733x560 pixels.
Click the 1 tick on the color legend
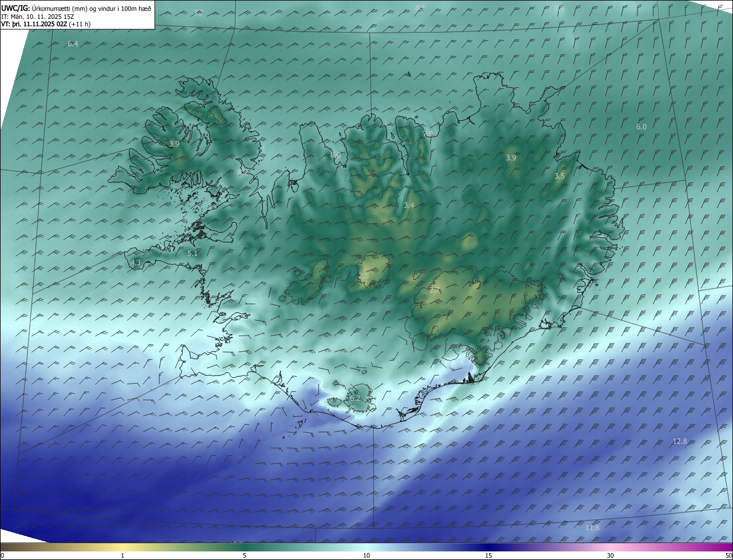coord(123,555)
